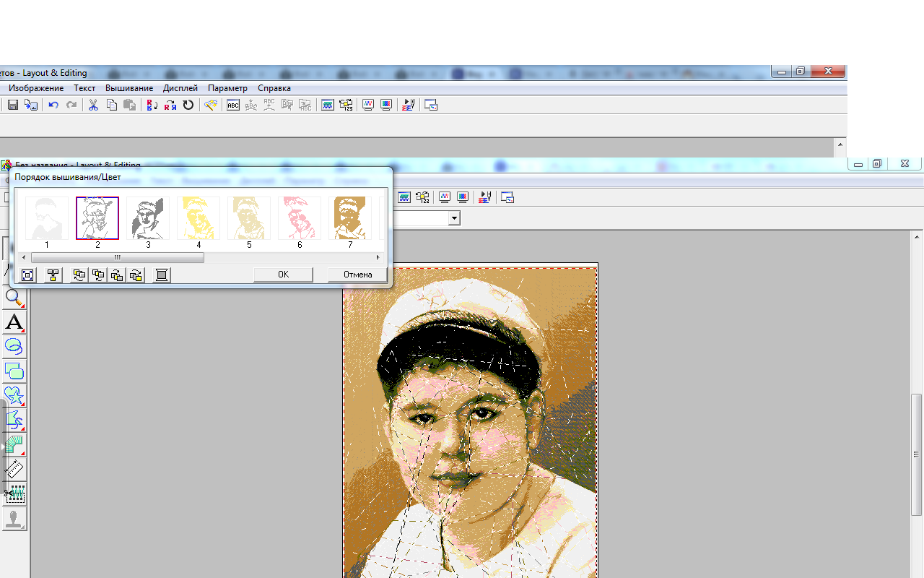This screenshot has width=924, height=578.
Task: Click the colored realistic preview monitor icon in the top toolbar
Action: [x=386, y=105]
